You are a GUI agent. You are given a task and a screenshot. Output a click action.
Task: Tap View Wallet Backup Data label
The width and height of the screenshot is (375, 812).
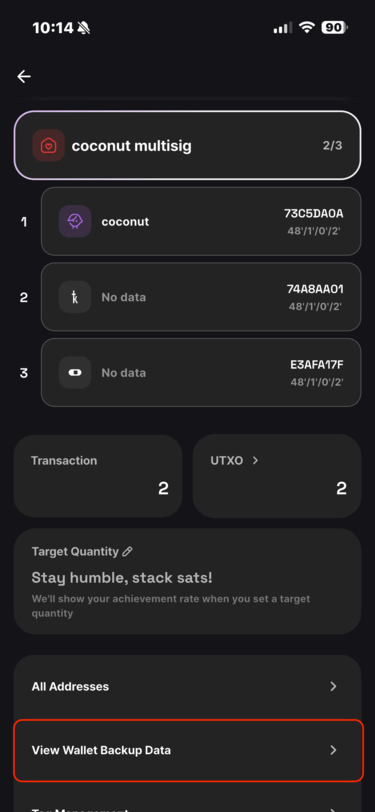(x=101, y=750)
